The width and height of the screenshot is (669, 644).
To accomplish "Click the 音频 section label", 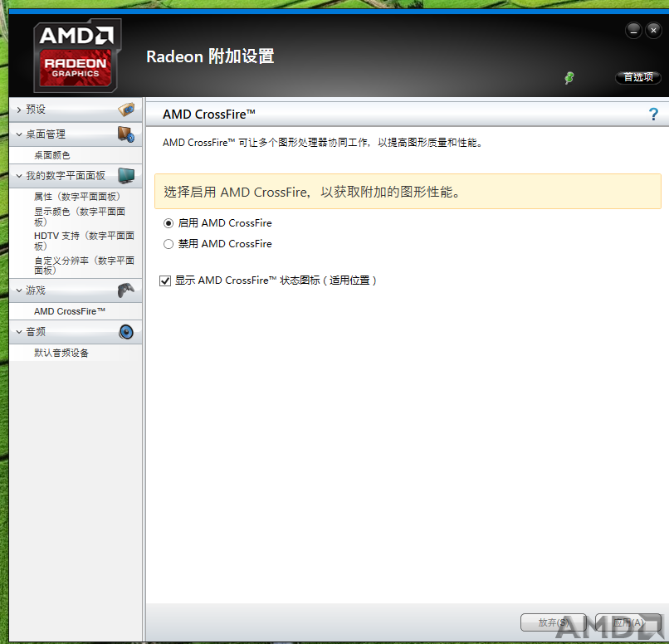I will [x=36, y=332].
